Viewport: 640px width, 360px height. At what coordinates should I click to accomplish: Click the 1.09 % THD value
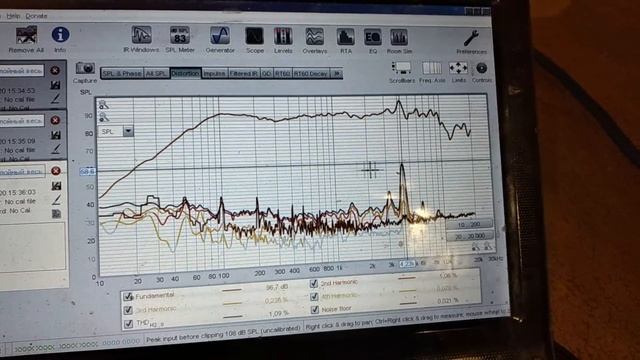pyautogui.click(x=279, y=314)
